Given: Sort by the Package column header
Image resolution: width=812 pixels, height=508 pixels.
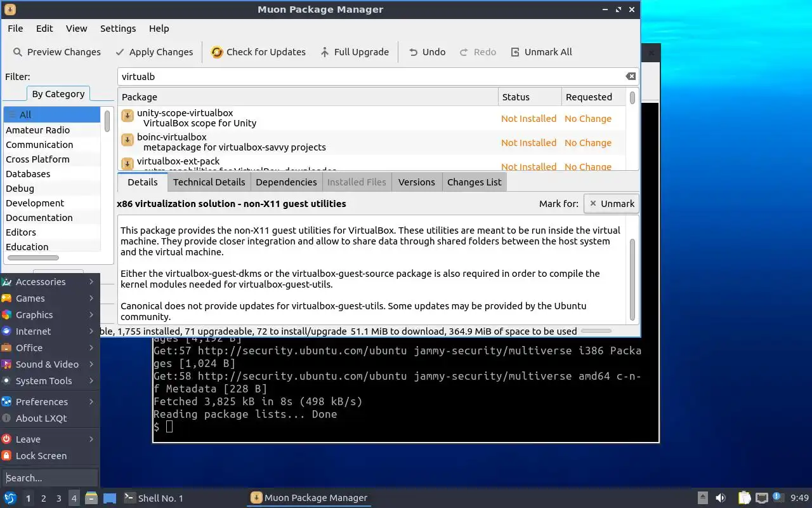Looking at the screenshot, I should pyautogui.click(x=308, y=97).
